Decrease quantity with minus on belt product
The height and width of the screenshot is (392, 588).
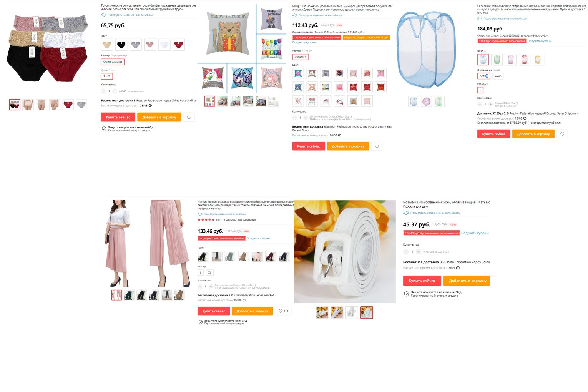406,252
